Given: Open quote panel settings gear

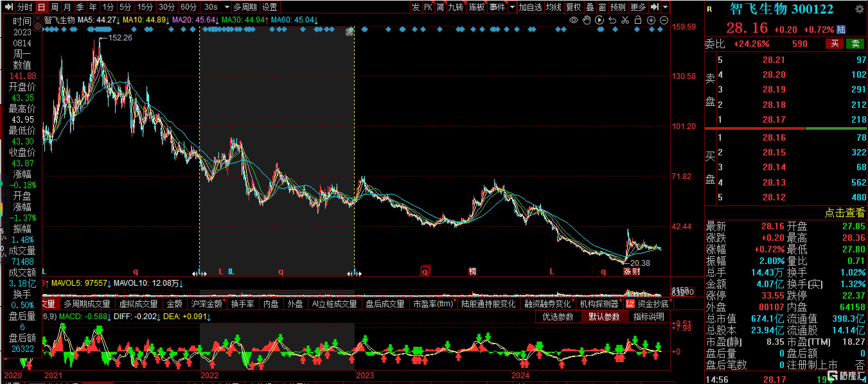Looking at the screenshot, I should [x=860, y=9].
